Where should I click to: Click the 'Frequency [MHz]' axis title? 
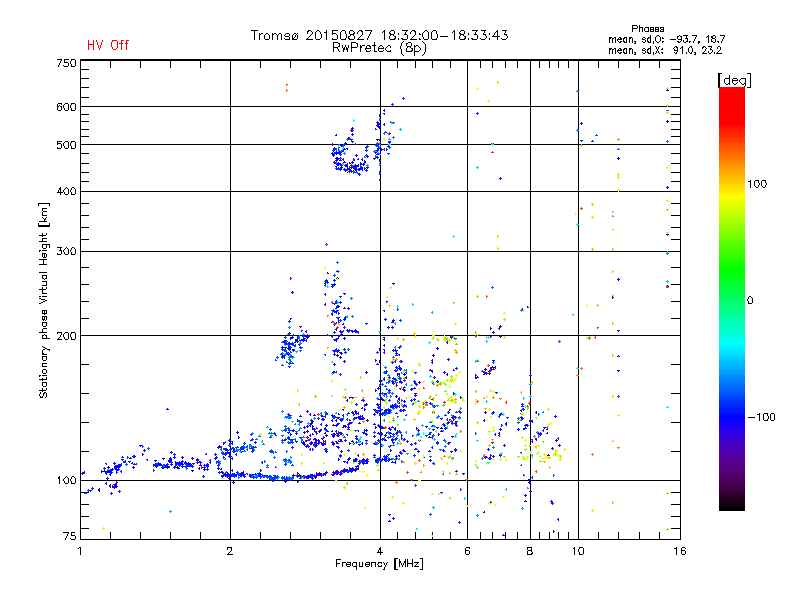(379, 564)
